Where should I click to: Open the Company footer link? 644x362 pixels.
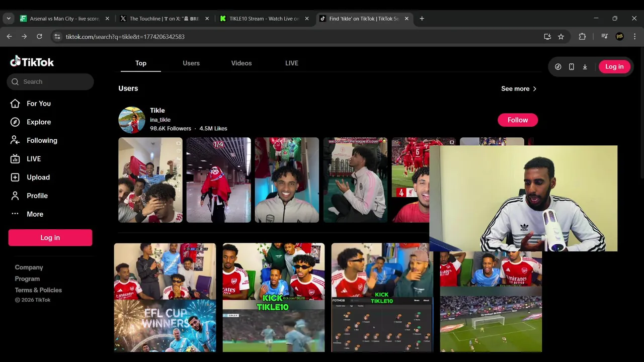[29, 267]
